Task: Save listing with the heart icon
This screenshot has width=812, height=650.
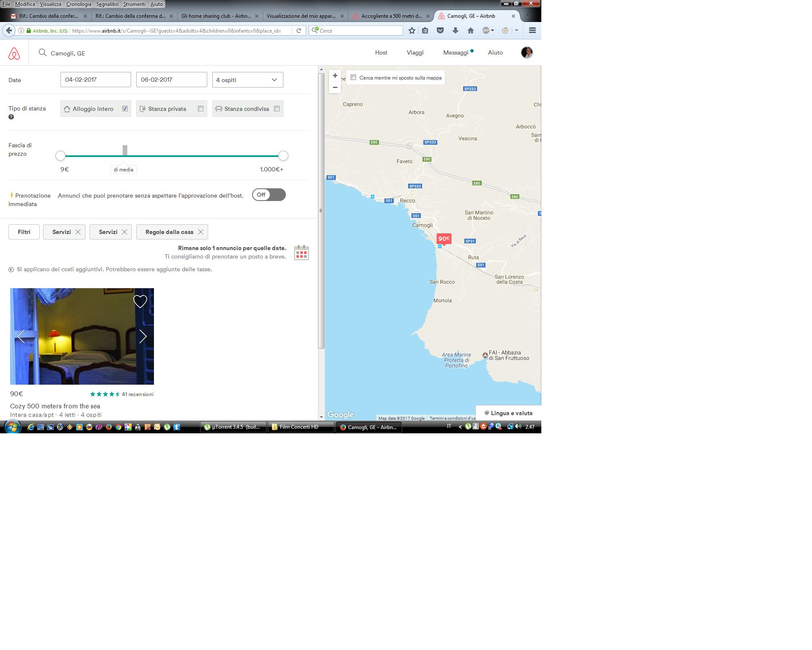Action: [140, 301]
